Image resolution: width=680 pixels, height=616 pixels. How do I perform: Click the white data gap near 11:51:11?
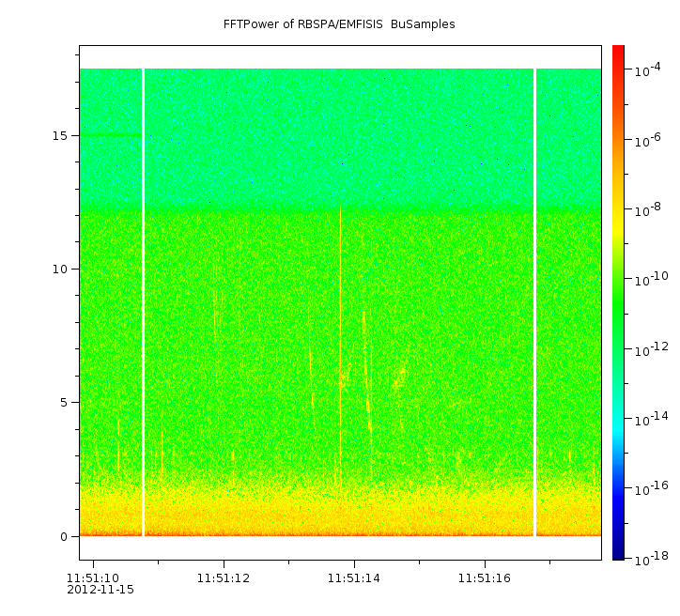143,300
